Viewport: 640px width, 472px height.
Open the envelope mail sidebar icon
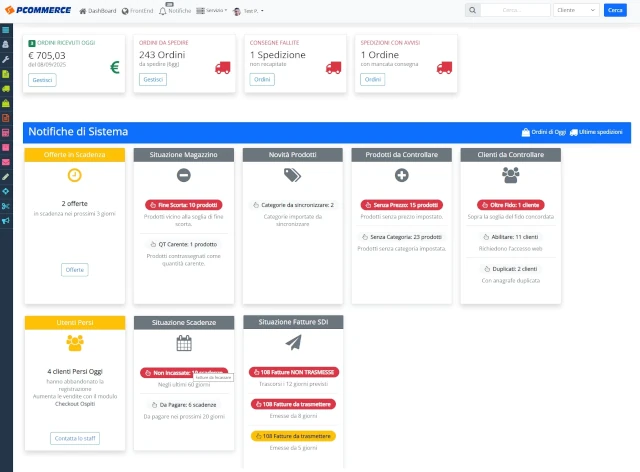pyautogui.click(x=6, y=162)
